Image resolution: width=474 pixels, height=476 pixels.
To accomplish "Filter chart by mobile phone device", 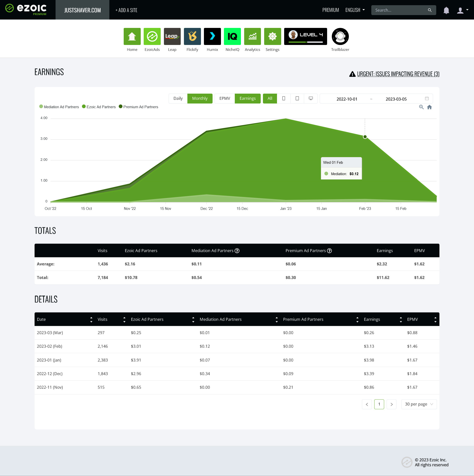I will click(284, 99).
